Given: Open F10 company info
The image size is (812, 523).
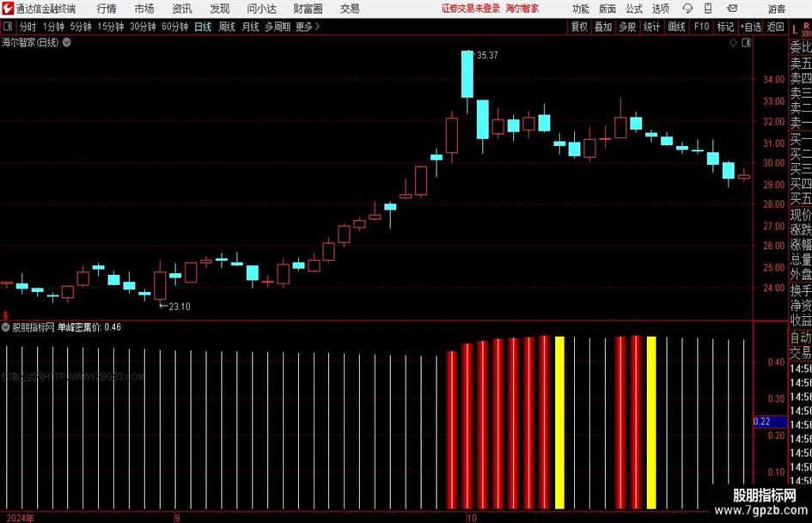Looking at the screenshot, I should [x=701, y=27].
